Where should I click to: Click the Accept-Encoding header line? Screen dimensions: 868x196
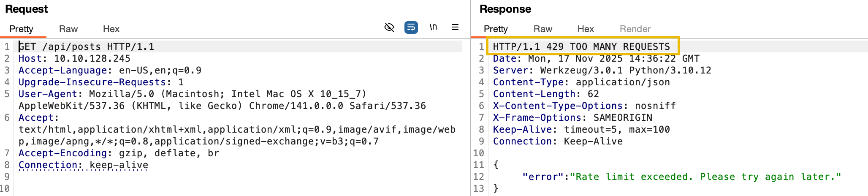point(119,153)
